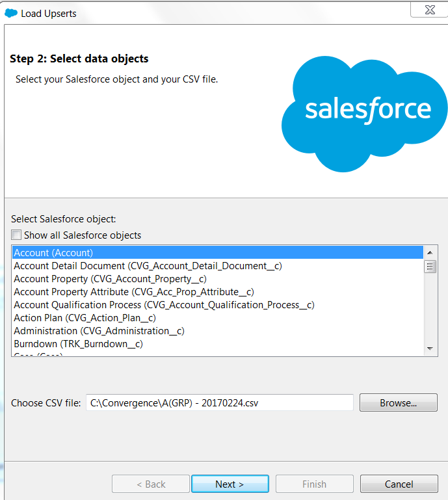The height and width of the screenshot is (500, 448).
Task: Click the CSV file path field
Action: coord(219,403)
